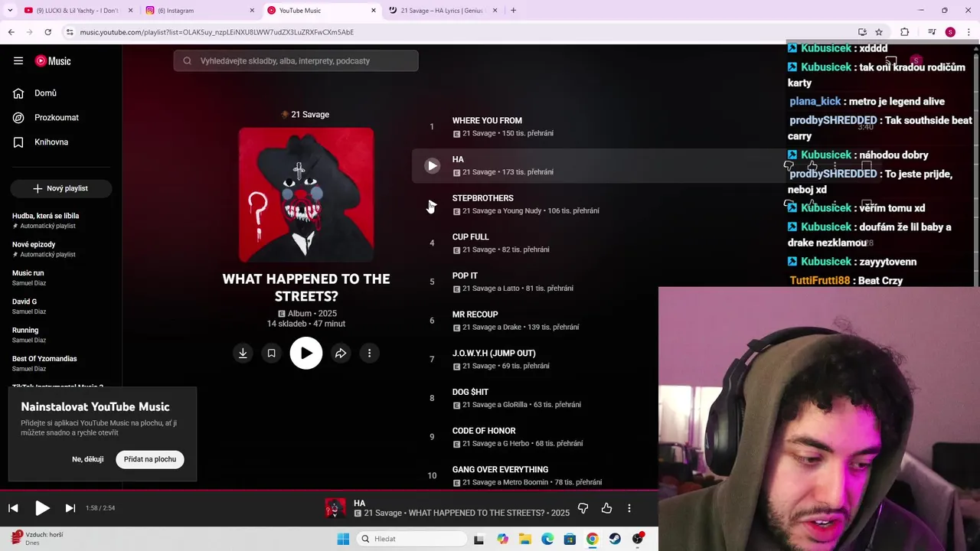Bookmark this page with star icon

point(879,32)
